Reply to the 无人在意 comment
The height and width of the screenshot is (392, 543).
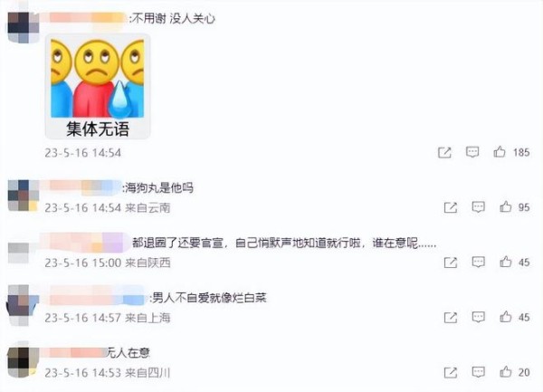[x=478, y=372]
